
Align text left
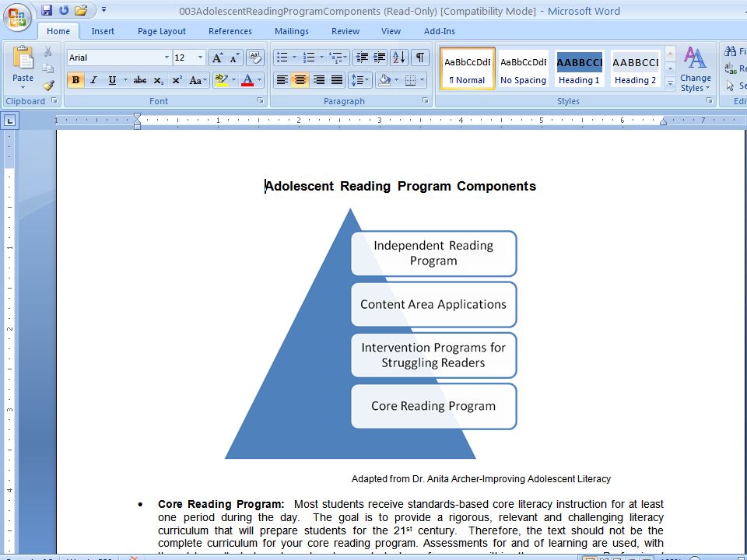[x=282, y=80]
